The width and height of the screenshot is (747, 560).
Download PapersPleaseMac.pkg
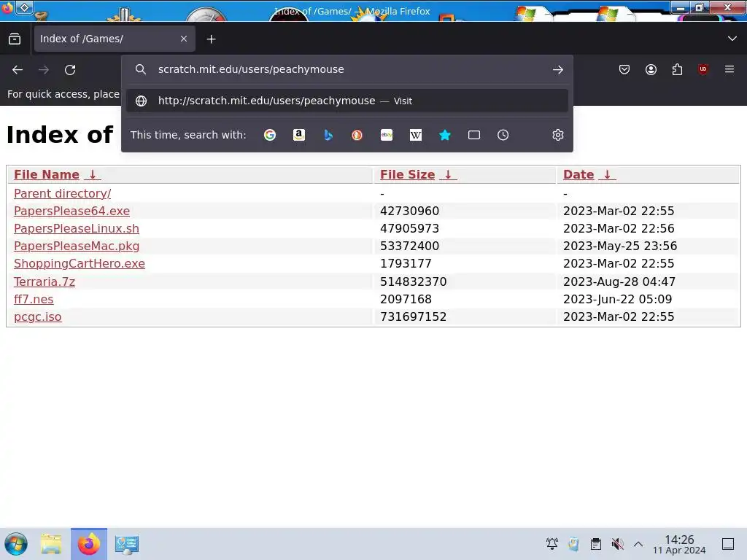tap(77, 246)
